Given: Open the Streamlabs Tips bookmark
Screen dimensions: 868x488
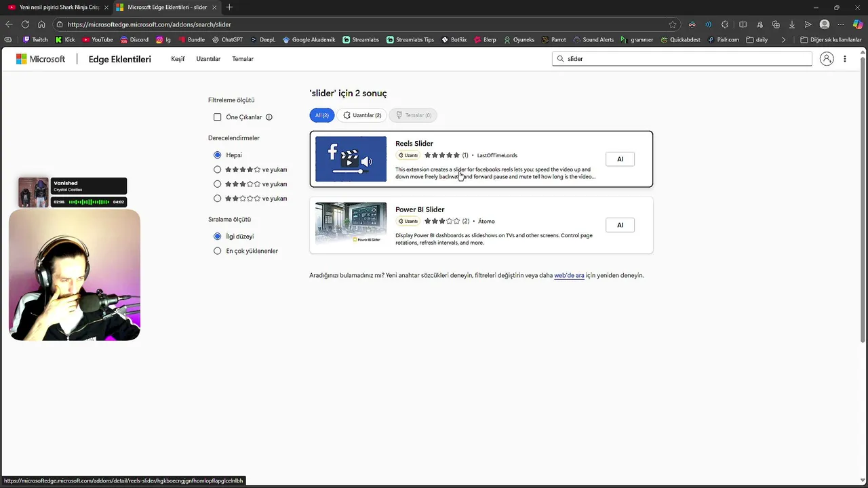Looking at the screenshot, I should (x=410, y=40).
